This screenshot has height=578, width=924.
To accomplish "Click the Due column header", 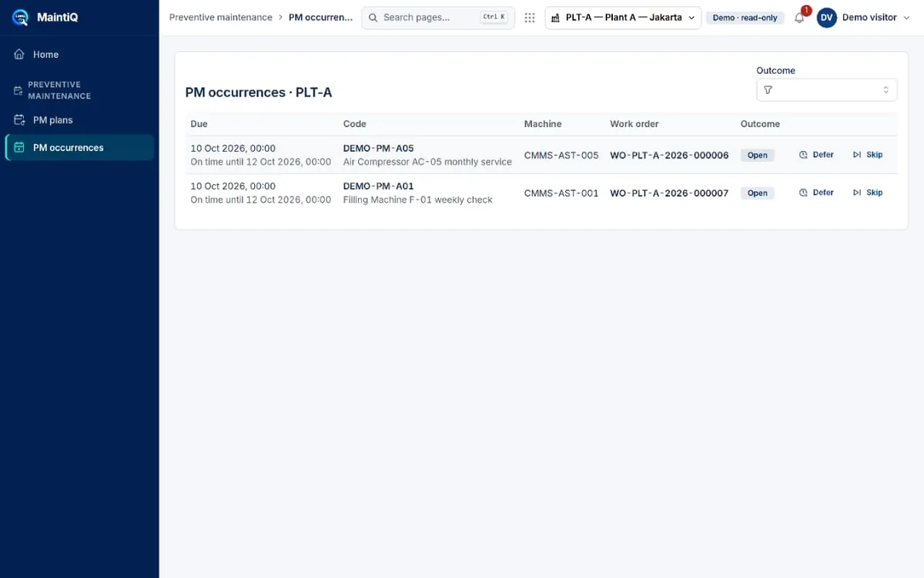I will [x=199, y=124].
